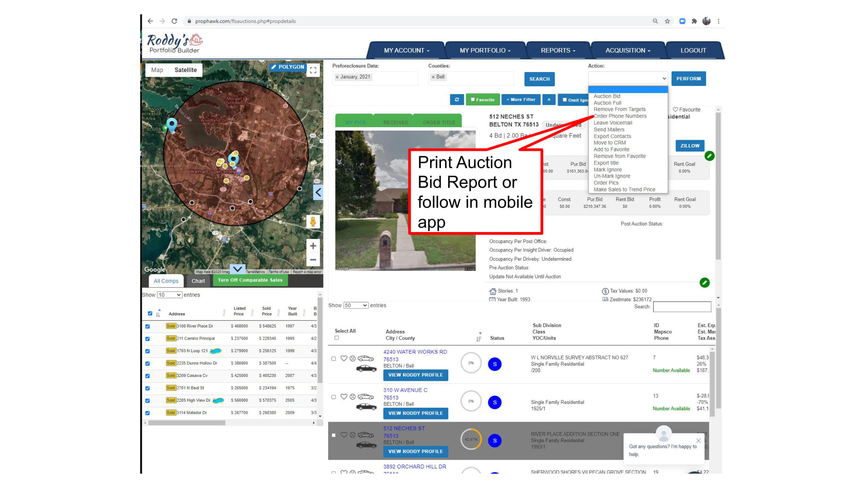Zoom out on the map
This screenshot has height=488, width=868.
coord(313,260)
